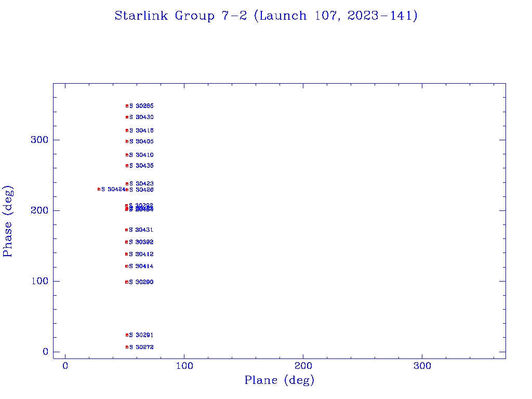
Task: Select the 'S 30414' satellite label
Action: [x=141, y=267]
